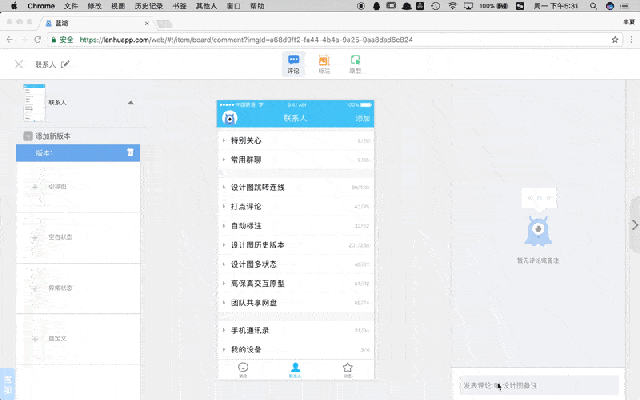Viewport: 640px width, 400px height.
Task: Tap the messages tab icon in mockup
Action: 243,369
